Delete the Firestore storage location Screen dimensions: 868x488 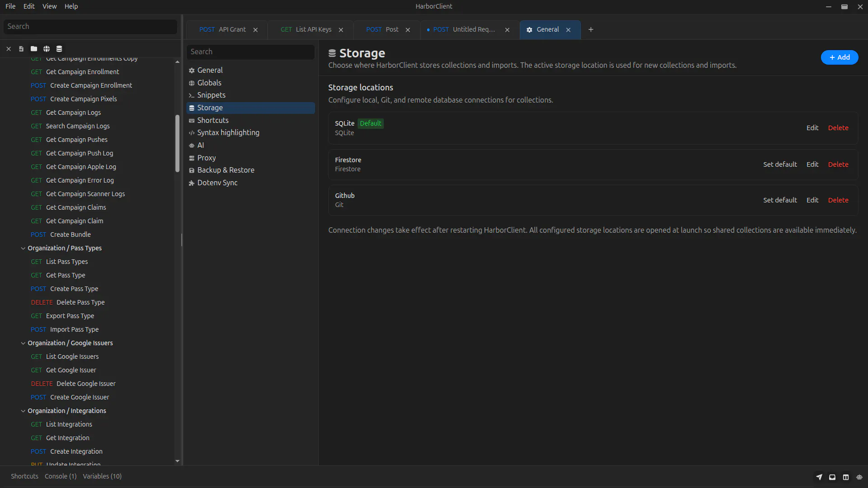point(838,164)
